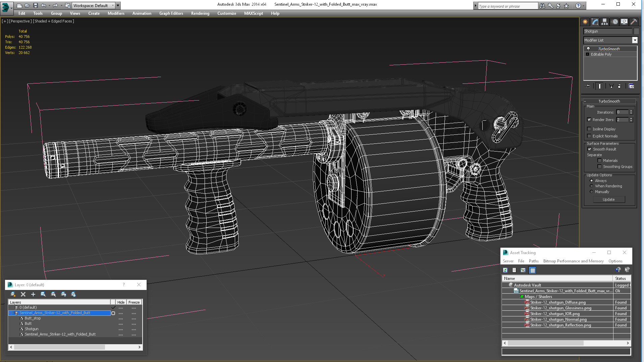Screen dimensions: 644x362
Task: Remove modifier from stack icon
Action: click(620, 86)
